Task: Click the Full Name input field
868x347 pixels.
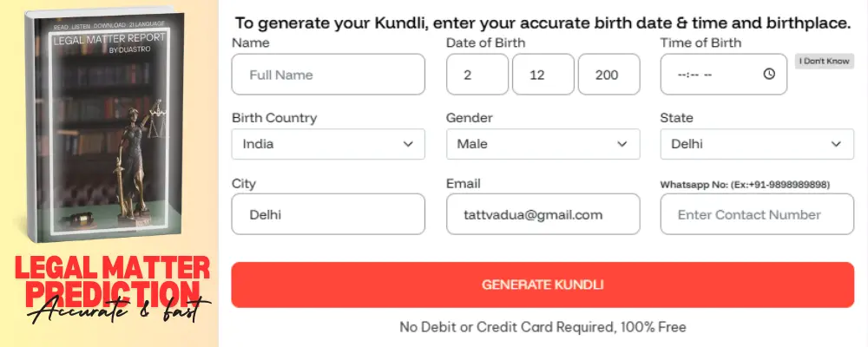Action: pyautogui.click(x=328, y=75)
